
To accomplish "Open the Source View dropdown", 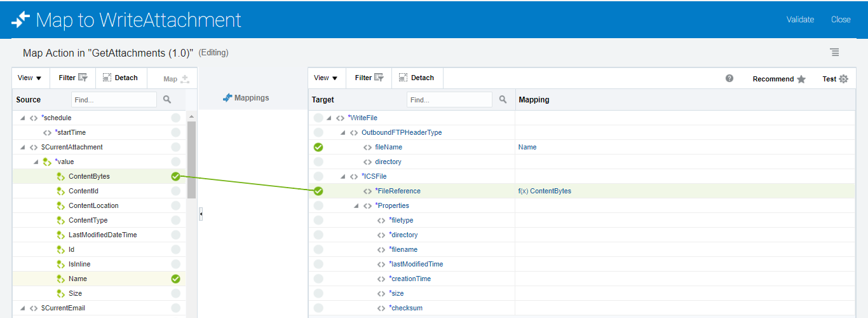I will 29,78.
